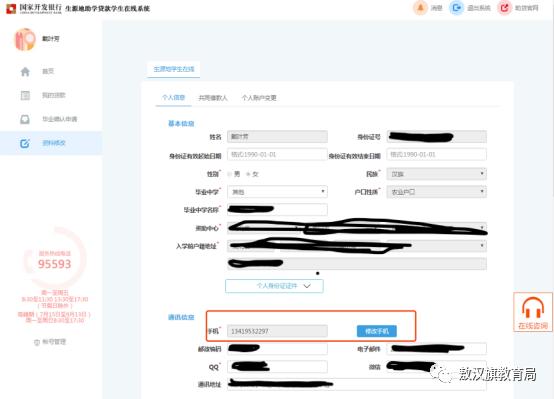Open the red 助贷官网 external link icon

pyautogui.click(x=505, y=8)
